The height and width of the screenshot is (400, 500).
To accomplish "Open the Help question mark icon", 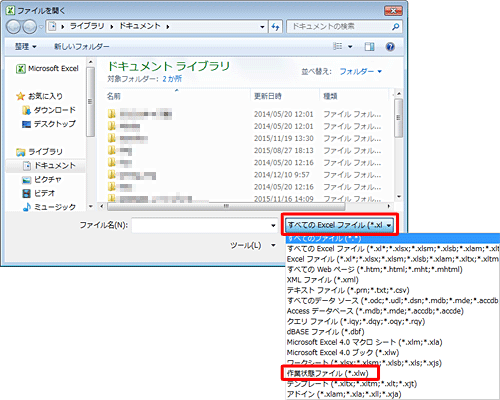I will click(x=390, y=47).
